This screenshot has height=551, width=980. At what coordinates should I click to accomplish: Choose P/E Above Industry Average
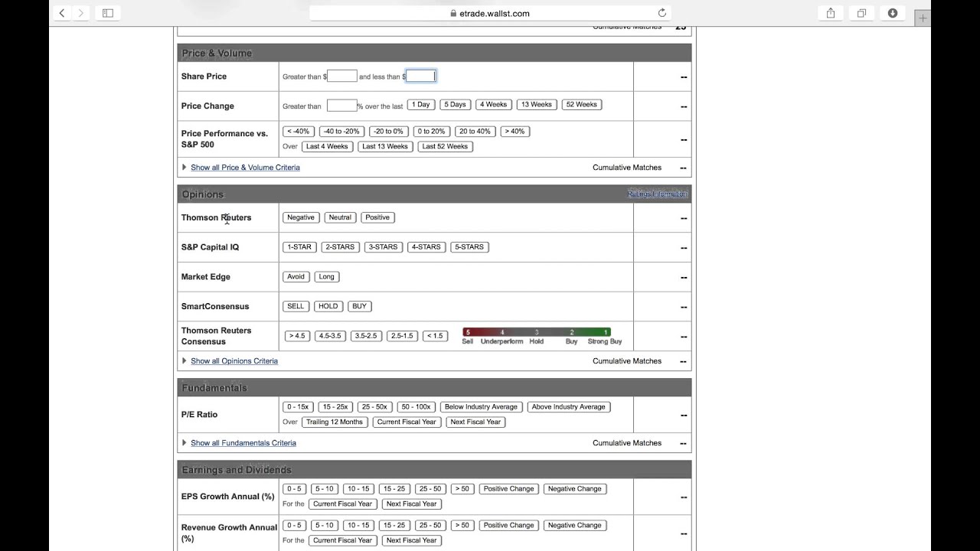[x=569, y=407]
